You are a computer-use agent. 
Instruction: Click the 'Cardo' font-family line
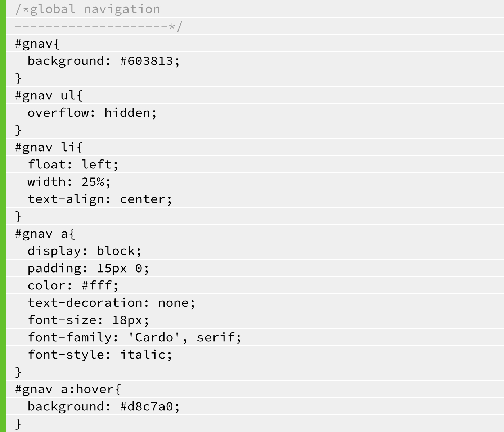click(x=135, y=337)
